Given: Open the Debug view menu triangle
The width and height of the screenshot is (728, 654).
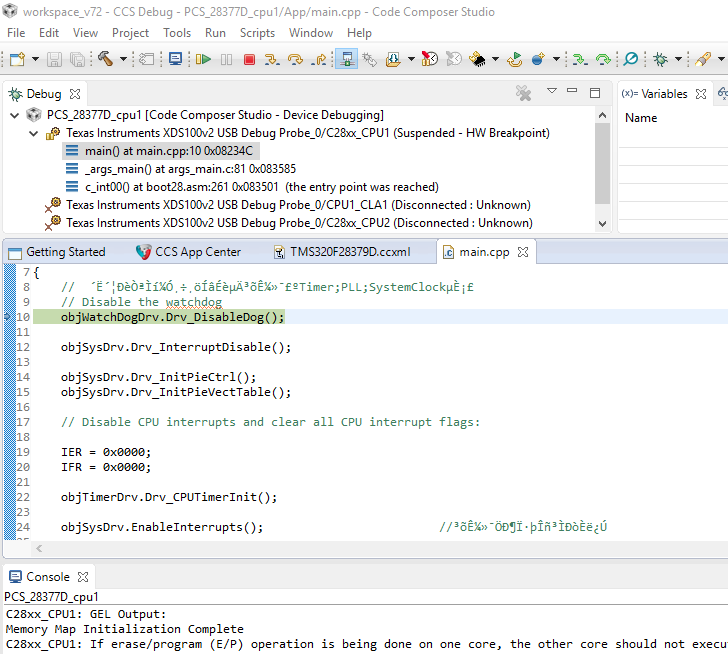Looking at the screenshot, I should click(552, 91).
